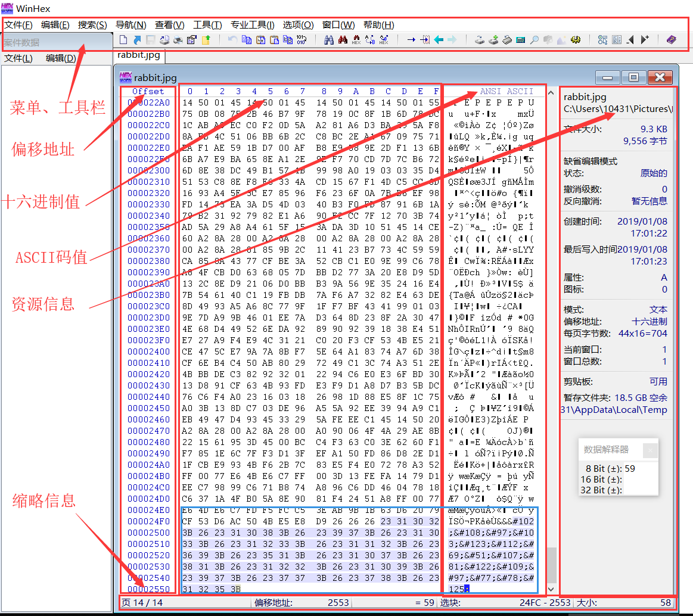The width and height of the screenshot is (693, 616).
Task: Click the vertical scrollbar thumb in hex view
Action: pos(552,565)
